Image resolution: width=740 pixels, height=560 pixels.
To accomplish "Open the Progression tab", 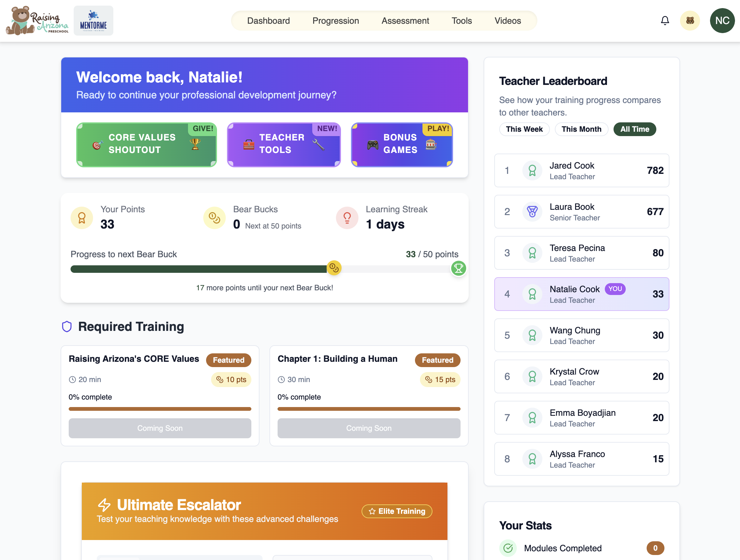I will [x=336, y=21].
